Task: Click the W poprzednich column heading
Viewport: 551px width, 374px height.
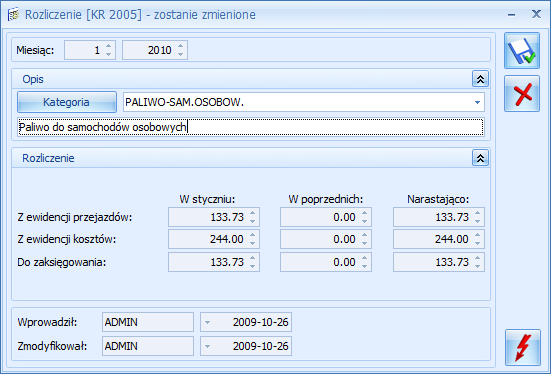Action: tap(325, 199)
